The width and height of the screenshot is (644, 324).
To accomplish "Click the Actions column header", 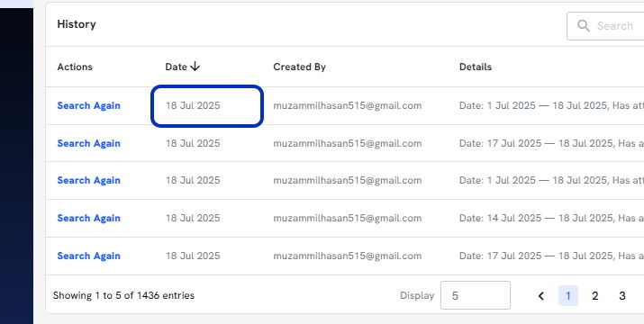I will [x=75, y=67].
